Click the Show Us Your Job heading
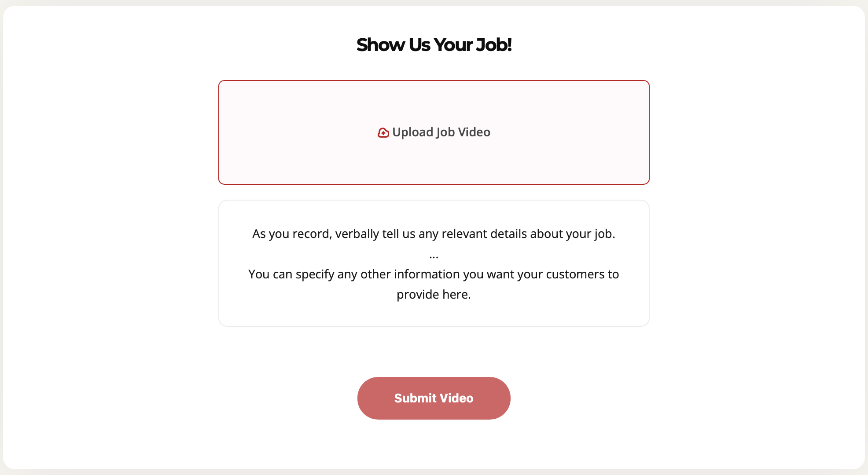This screenshot has width=868, height=475. tap(434, 44)
